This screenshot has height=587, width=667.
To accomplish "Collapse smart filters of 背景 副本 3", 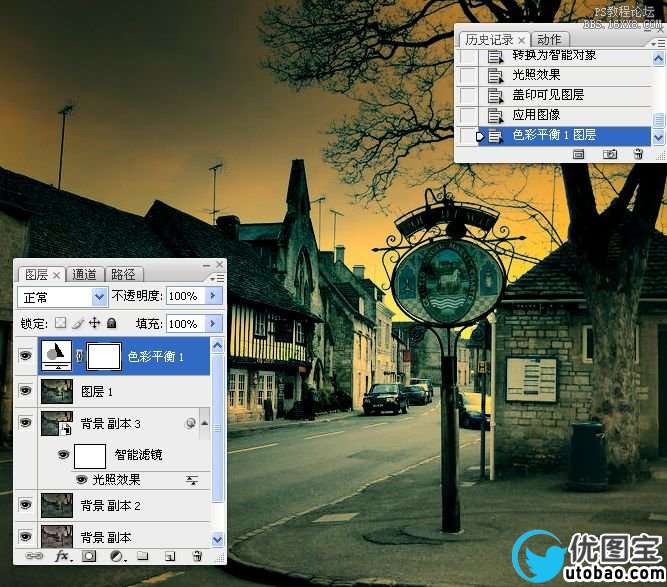I will tap(207, 424).
